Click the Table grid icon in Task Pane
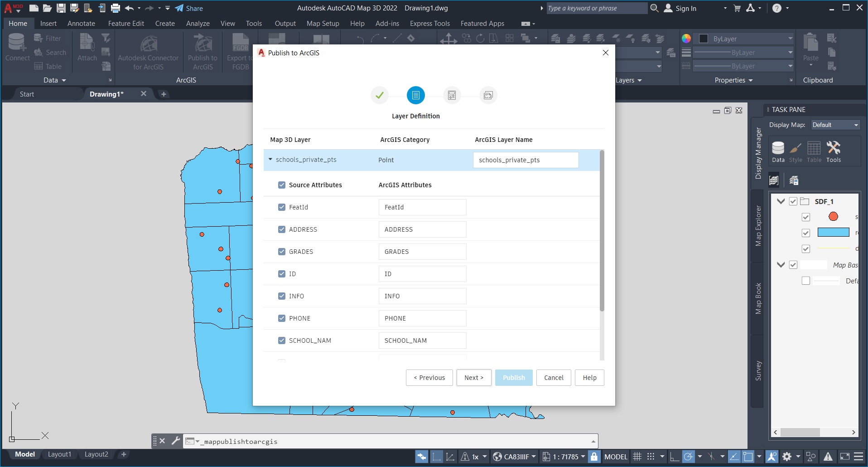 (x=814, y=151)
